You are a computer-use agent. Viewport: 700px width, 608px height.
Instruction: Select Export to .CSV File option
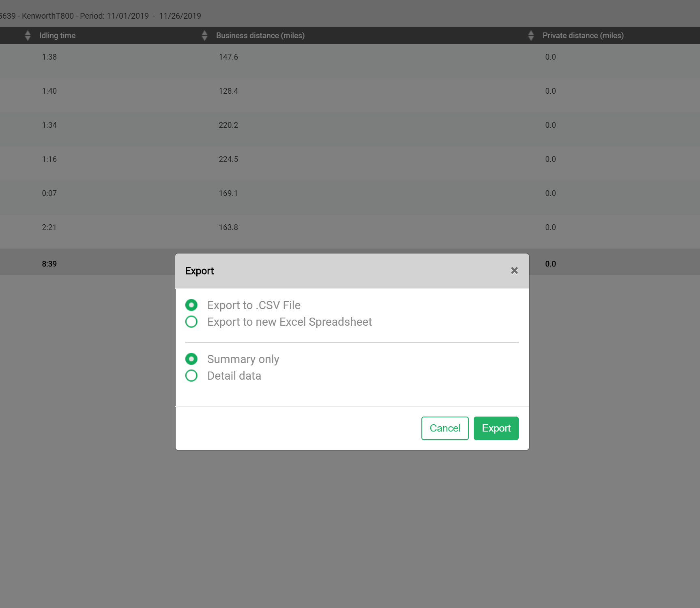point(191,305)
